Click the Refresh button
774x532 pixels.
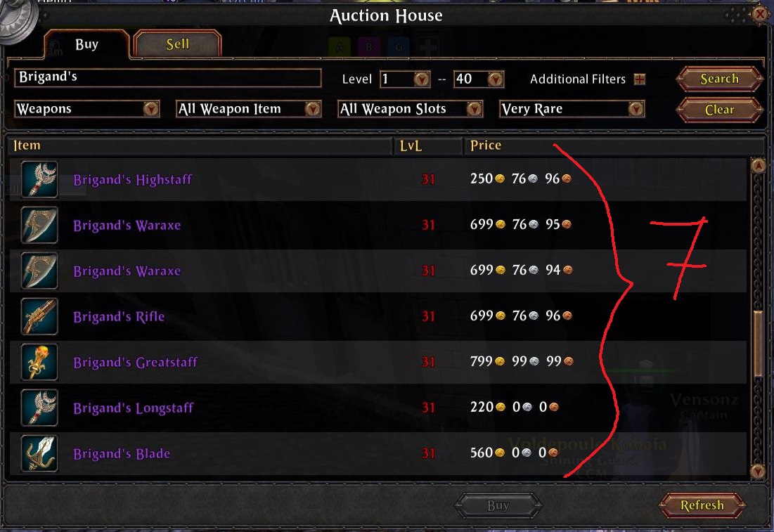click(x=702, y=505)
